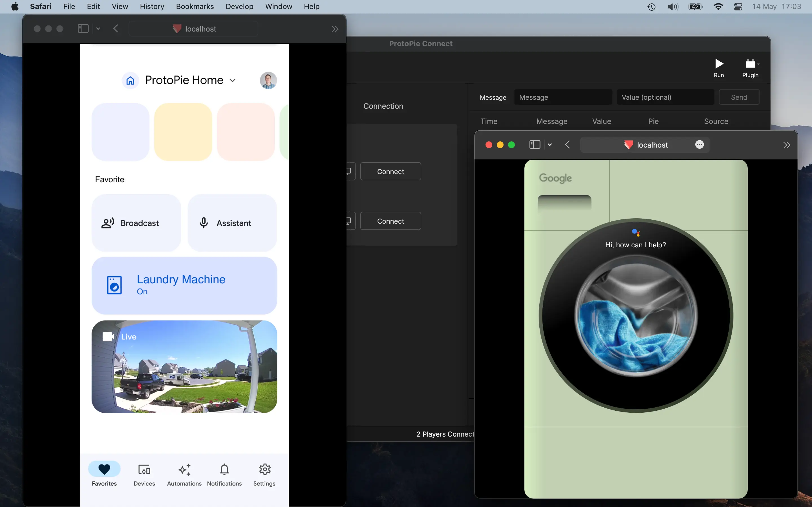Click the Run play icon
Viewport: 812px width, 507px height.
click(x=718, y=64)
